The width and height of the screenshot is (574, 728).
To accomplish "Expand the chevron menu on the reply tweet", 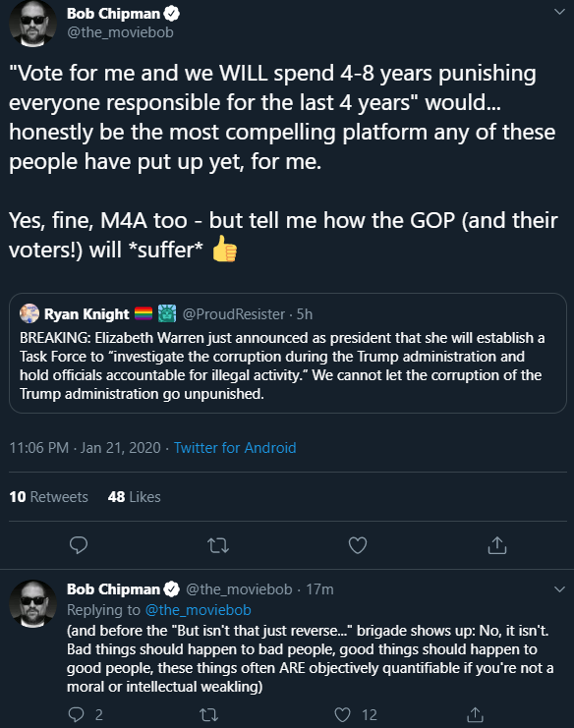I will pos(559,589).
